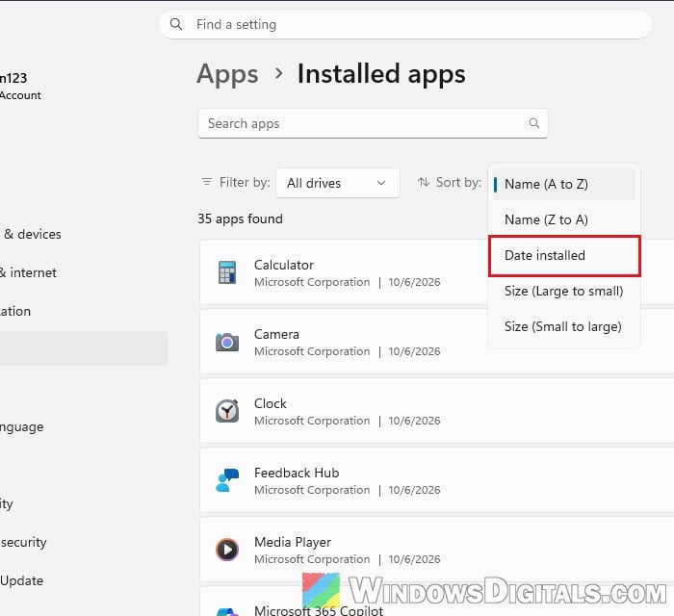The width and height of the screenshot is (674, 616).
Task: Open the Update sidebar item
Action: tap(21, 580)
